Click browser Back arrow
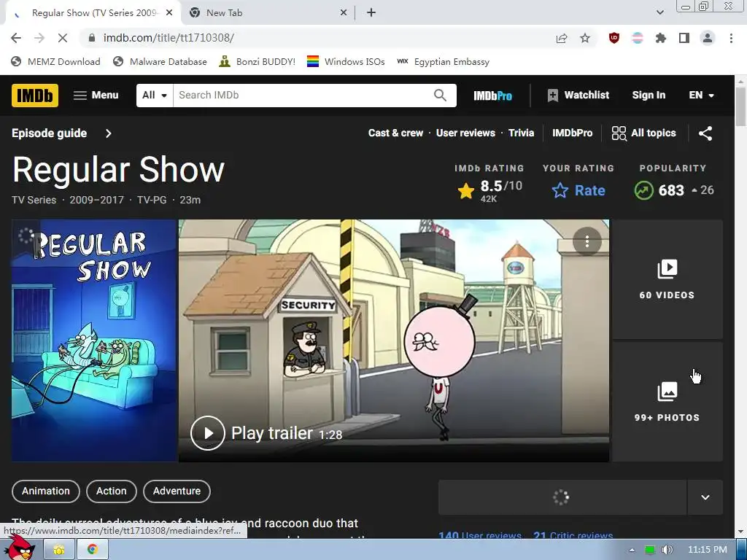 tap(16, 38)
